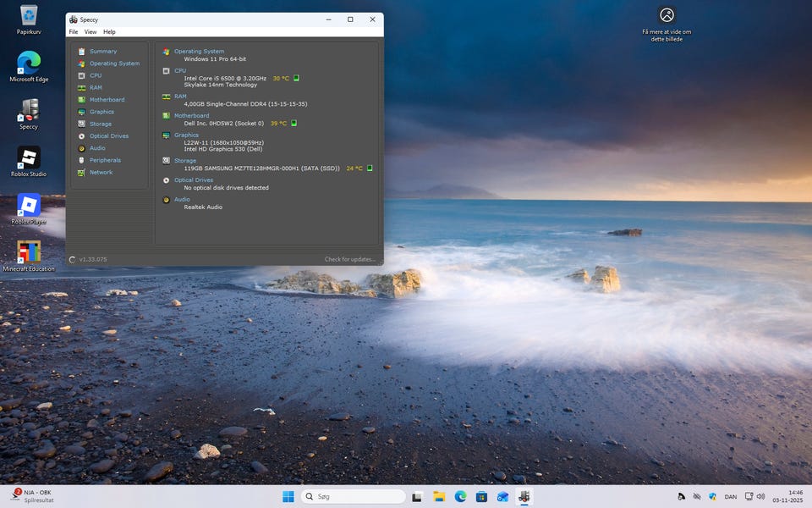The image size is (812, 508).
Task: Click the RAM icon in the sidebar
Action: 81,87
